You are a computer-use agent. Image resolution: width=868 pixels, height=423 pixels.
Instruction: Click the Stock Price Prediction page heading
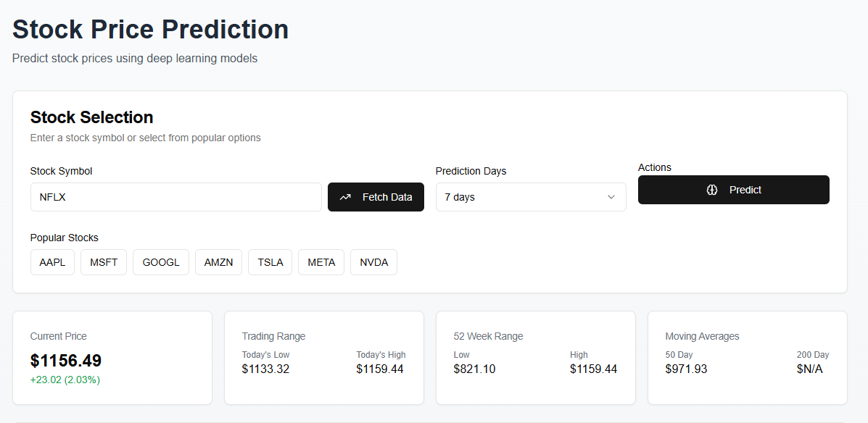point(150,29)
